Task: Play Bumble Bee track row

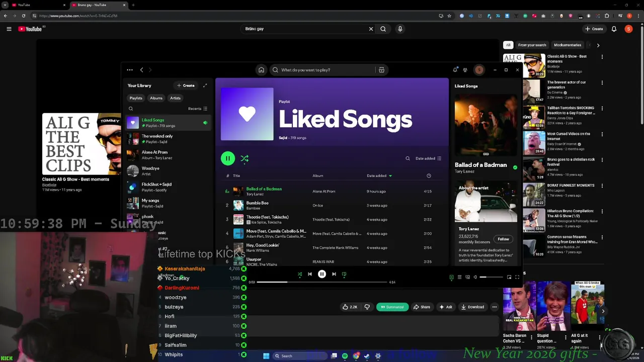Action: coord(332,205)
